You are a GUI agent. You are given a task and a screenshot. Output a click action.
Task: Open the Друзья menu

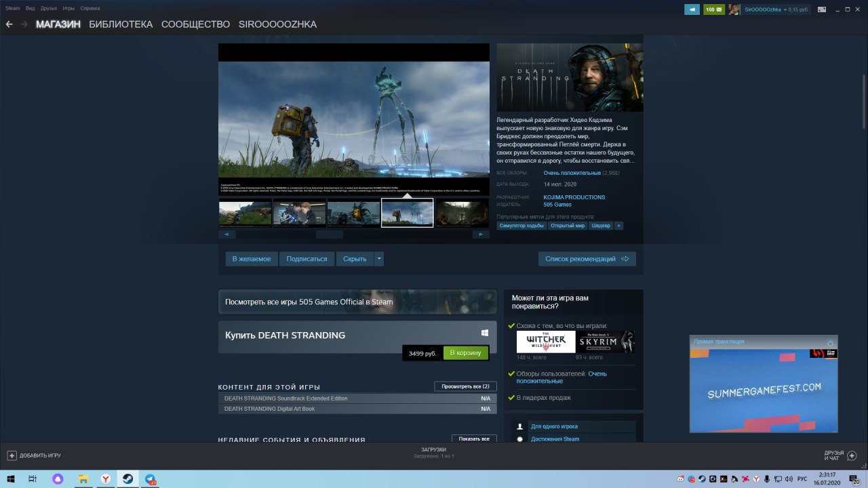pos(49,8)
